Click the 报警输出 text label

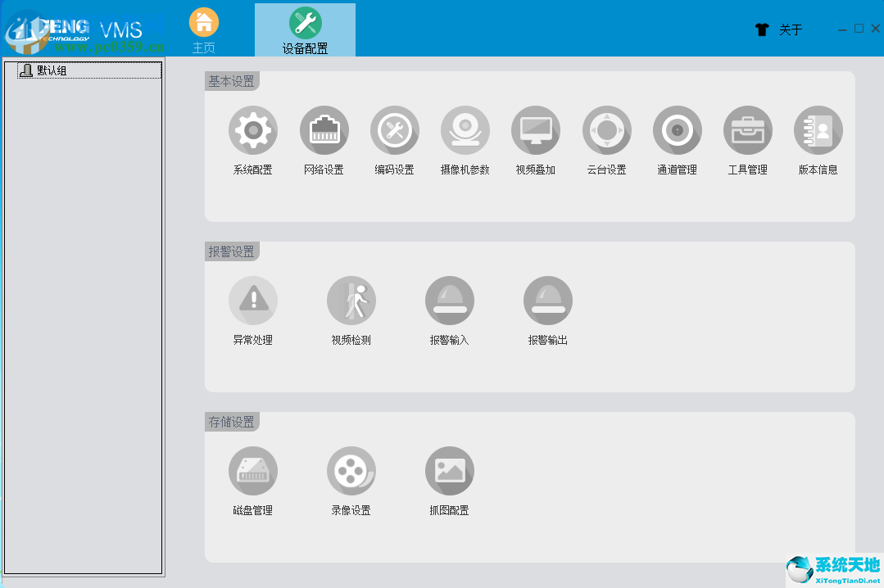(x=548, y=340)
